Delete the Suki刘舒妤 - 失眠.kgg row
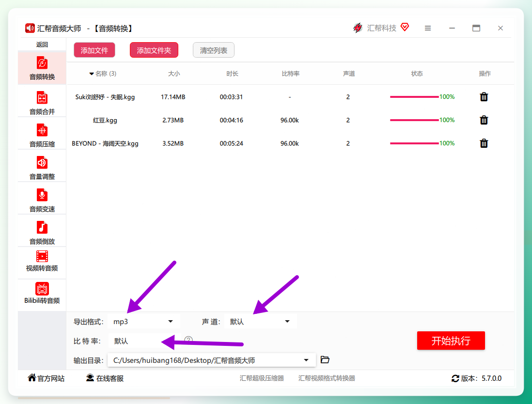The width and height of the screenshot is (532, 404). click(484, 97)
